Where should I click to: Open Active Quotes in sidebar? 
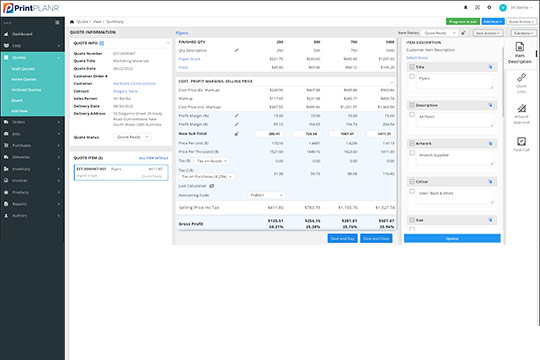click(x=24, y=80)
